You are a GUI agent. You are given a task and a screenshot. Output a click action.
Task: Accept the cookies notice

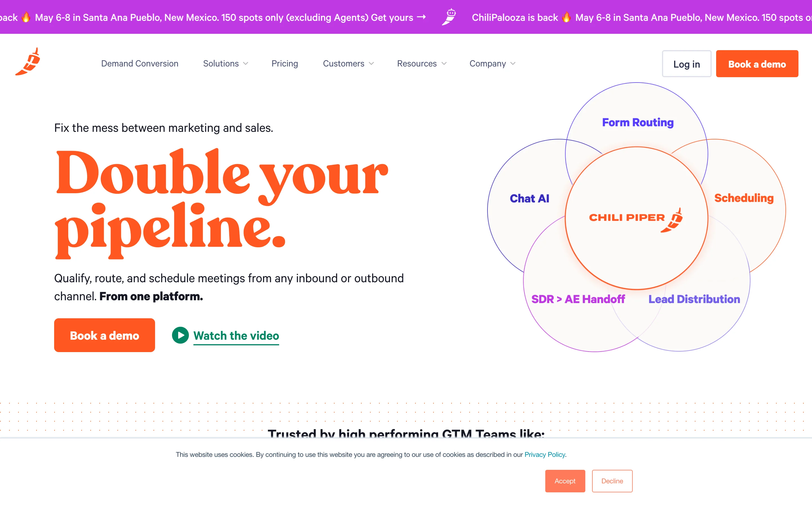[x=565, y=481]
